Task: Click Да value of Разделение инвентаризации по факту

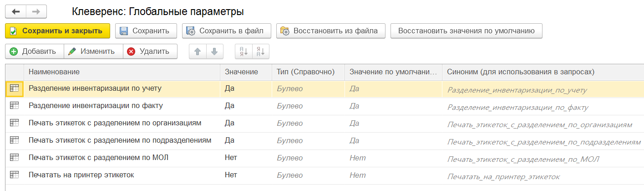Action: 229,106
